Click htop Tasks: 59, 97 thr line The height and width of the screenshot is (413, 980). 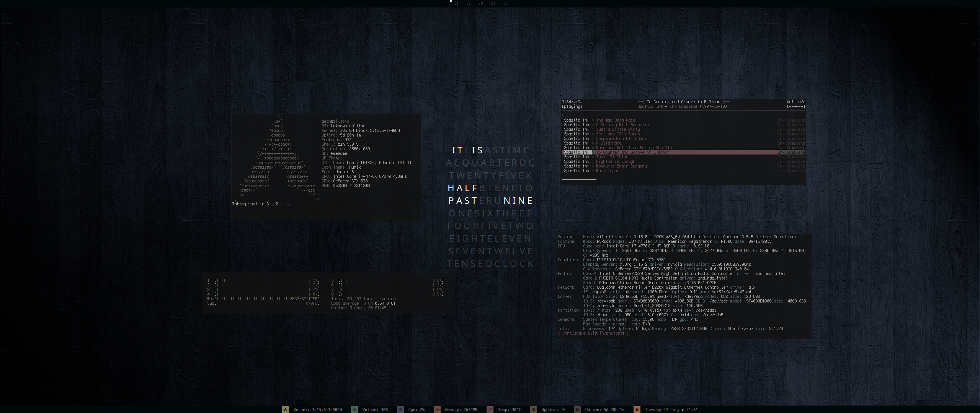pos(363,299)
